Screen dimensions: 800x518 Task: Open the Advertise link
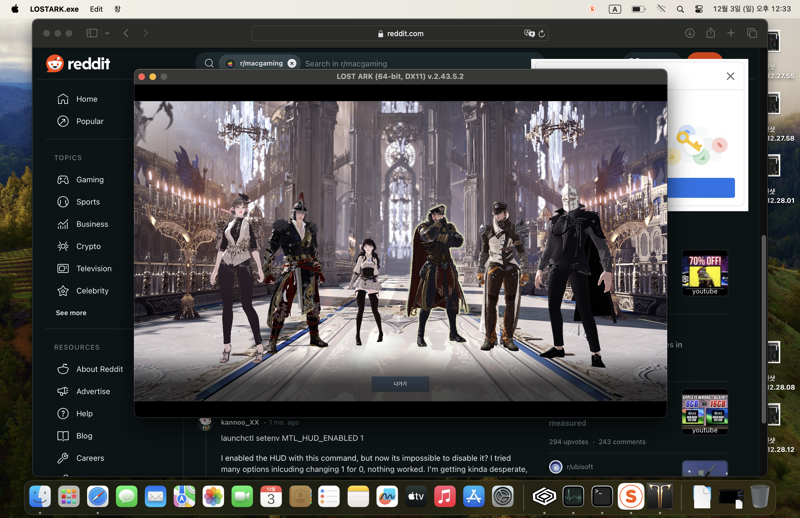tap(93, 391)
